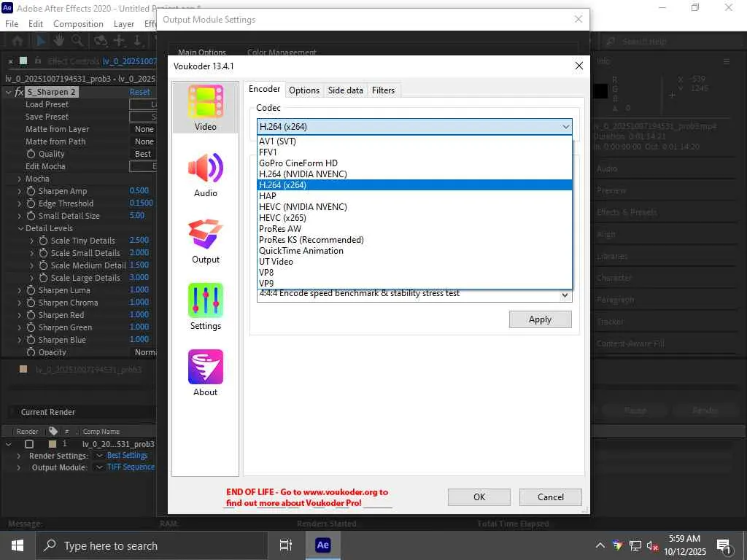Click the After Effects taskbar icon

tap(323, 545)
